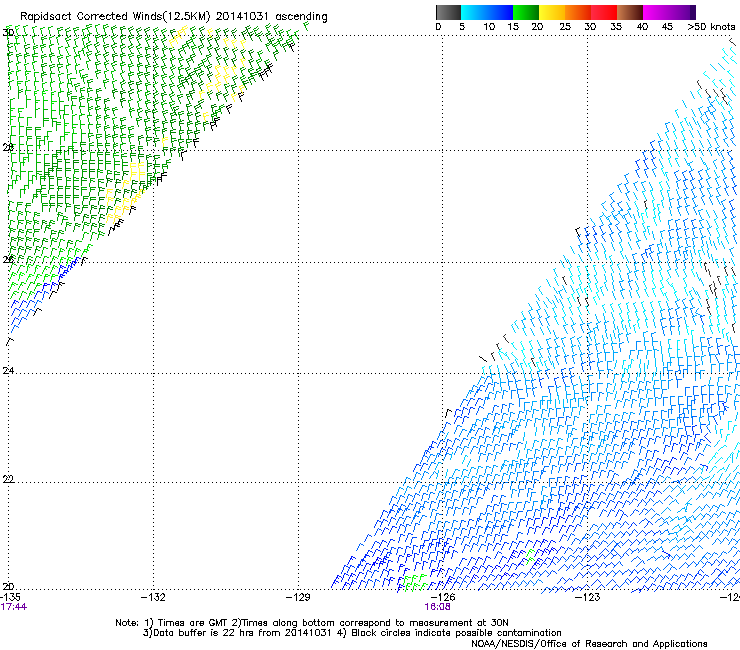Select the gray 0-5 knots color swatch
The height and width of the screenshot is (650, 740).
[448, 12]
